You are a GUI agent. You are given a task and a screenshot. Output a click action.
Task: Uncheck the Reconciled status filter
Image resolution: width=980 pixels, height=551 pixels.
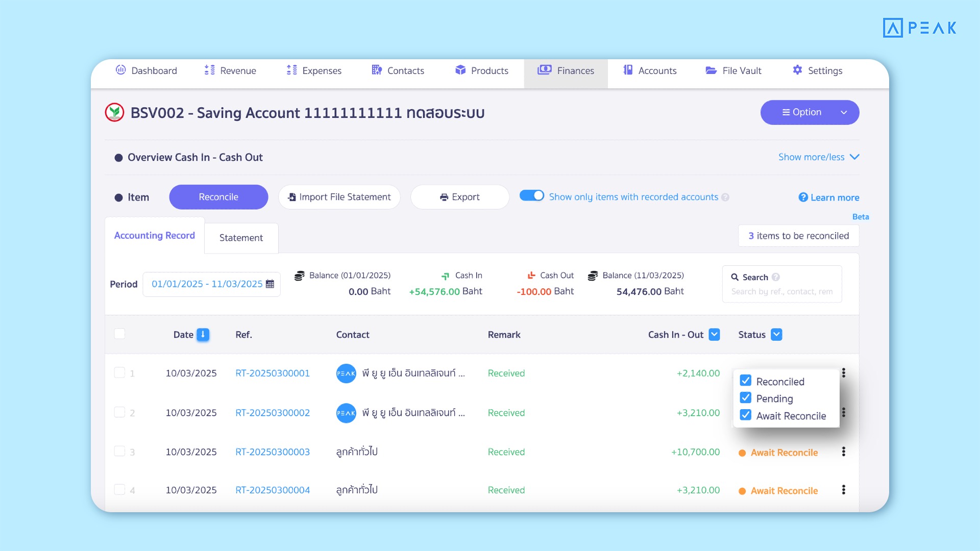pos(745,381)
